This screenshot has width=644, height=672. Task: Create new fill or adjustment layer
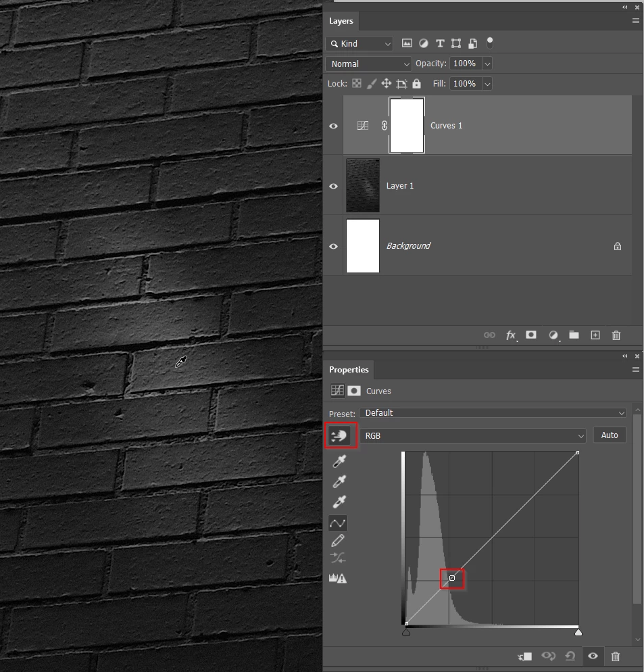(x=553, y=335)
